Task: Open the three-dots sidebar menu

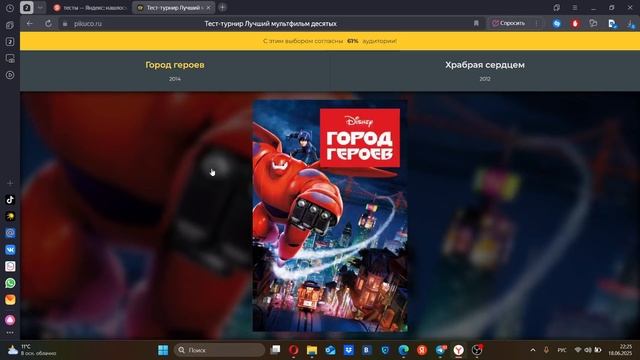Action: click(10, 333)
